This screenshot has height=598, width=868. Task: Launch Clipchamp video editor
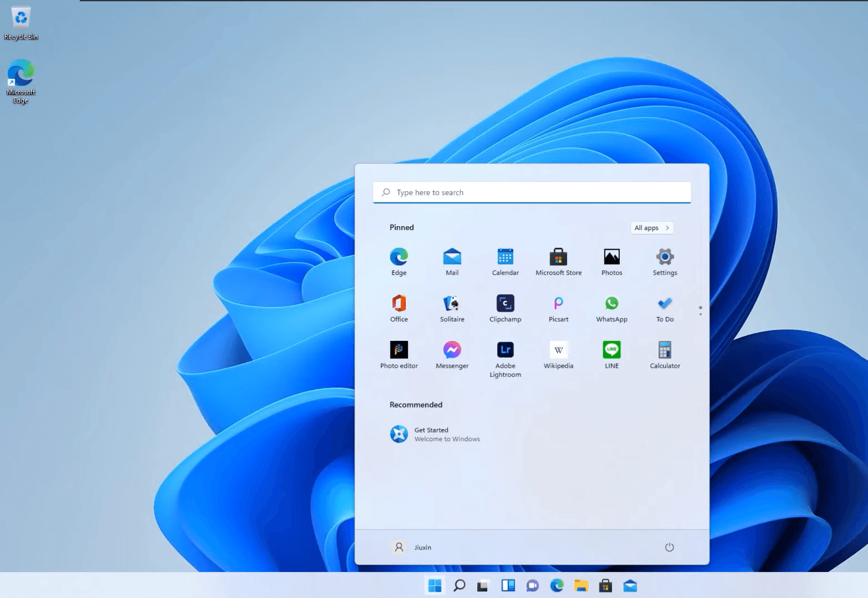point(505,308)
